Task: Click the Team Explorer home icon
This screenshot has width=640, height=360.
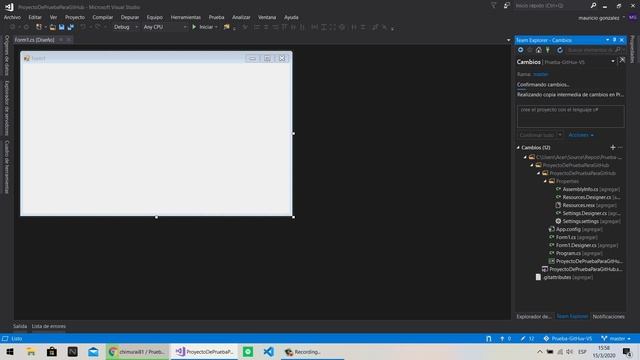Action: [539, 50]
